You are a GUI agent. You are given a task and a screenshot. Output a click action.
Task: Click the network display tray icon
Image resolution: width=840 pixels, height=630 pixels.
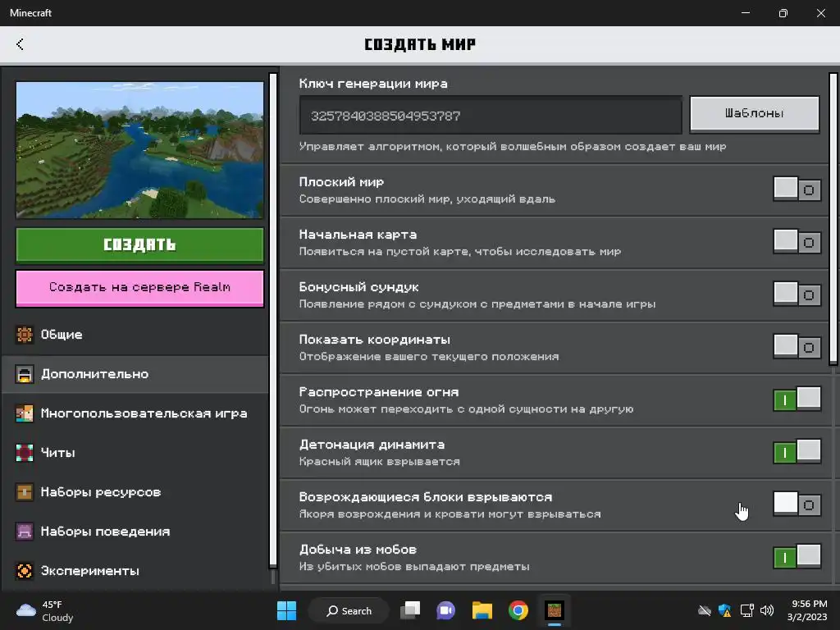pyautogui.click(x=746, y=610)
